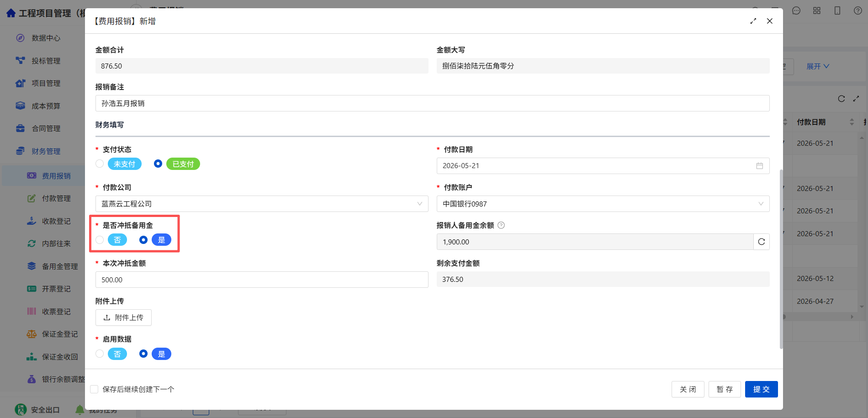Open 项目管理 sidebar icon
Image resolution: width=868 pixels, height=418 pixels.
click(x=20, y=83)
